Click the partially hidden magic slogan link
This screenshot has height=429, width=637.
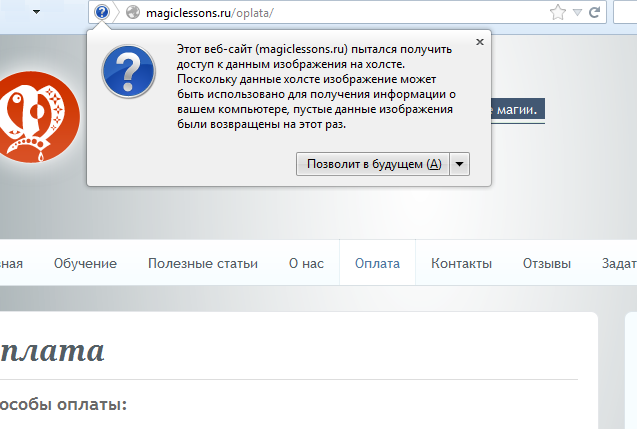(x=518, y=109)
